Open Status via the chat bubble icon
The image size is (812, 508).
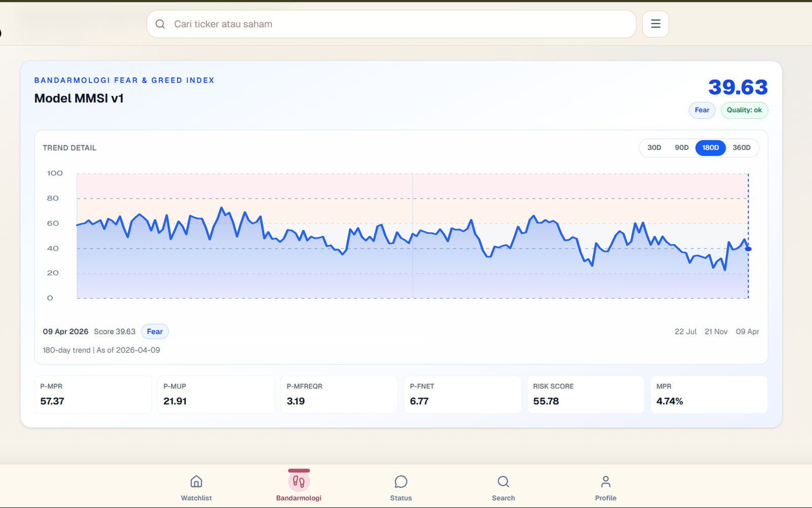click(x=401, y=482)
